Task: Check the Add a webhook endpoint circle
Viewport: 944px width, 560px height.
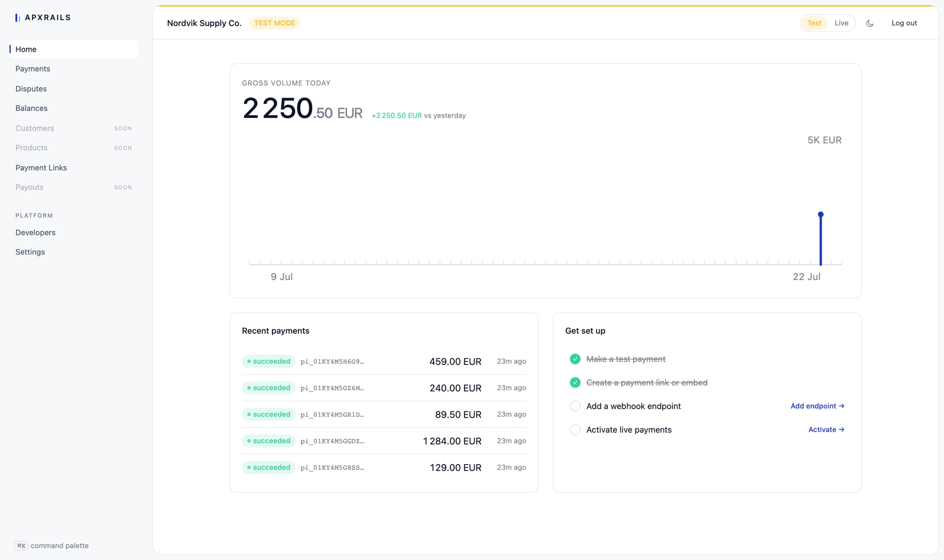Action: coord(575,406)
